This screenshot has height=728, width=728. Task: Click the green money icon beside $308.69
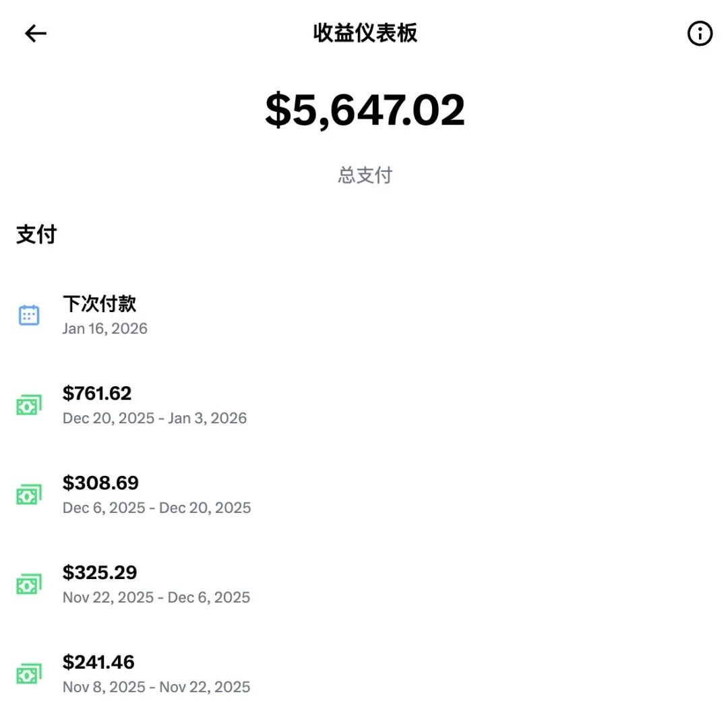coord(28,494)
